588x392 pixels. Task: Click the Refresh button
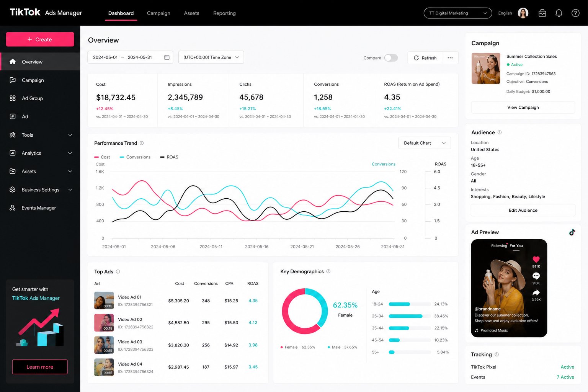(425, 58)
